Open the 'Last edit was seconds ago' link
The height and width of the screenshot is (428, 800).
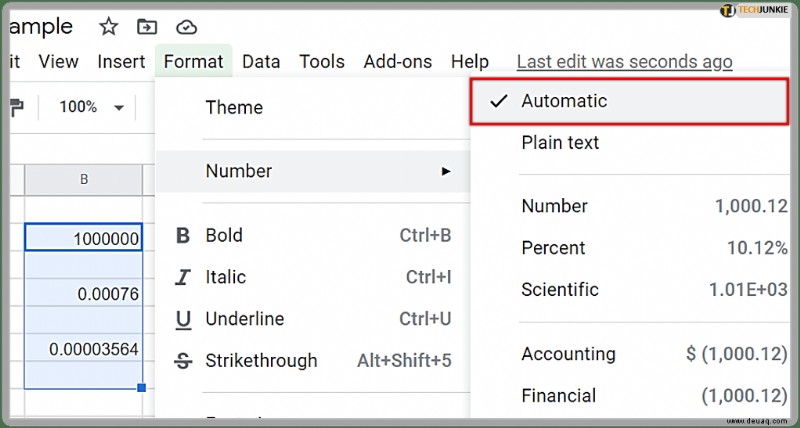(624, 62)
